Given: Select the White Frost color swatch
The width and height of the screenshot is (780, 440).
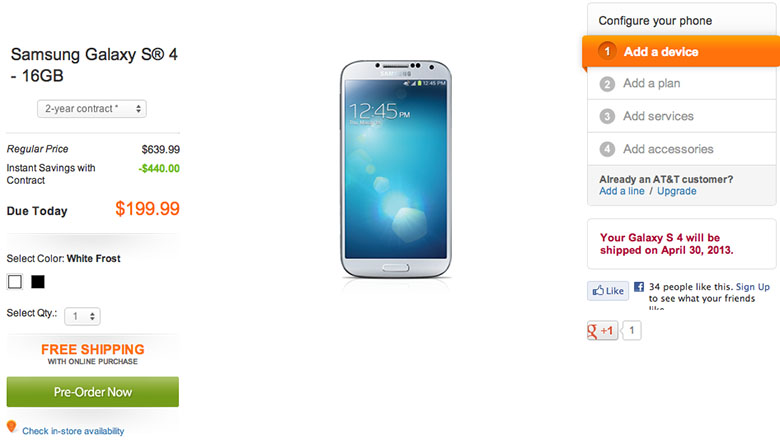Looking at the screenshot, I should tap(15, 282).
